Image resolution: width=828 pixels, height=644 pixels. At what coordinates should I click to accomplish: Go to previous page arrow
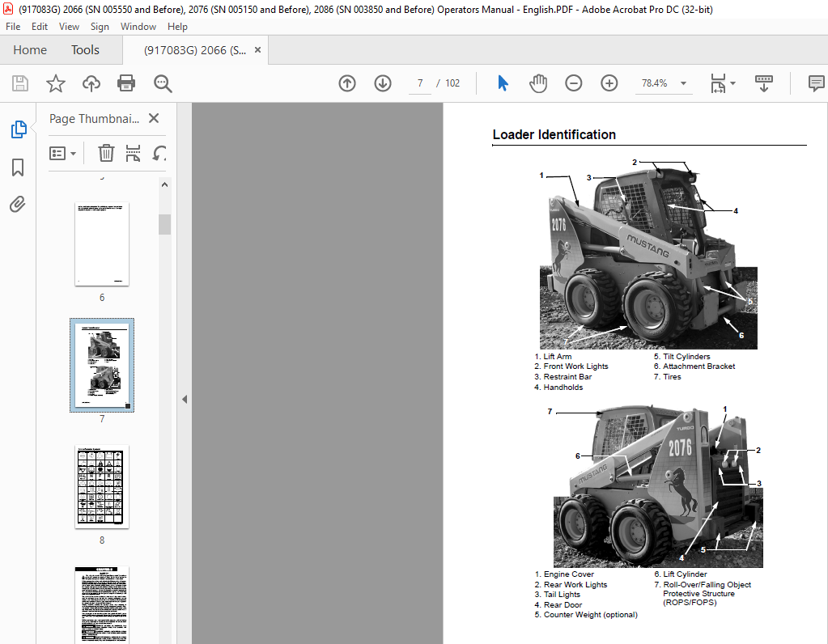point(347,83)
